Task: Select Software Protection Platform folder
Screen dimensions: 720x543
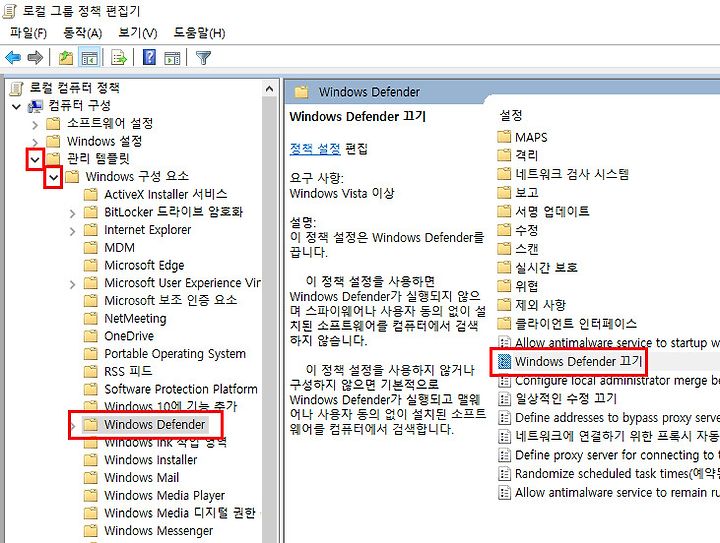Action: coord(171,389)
